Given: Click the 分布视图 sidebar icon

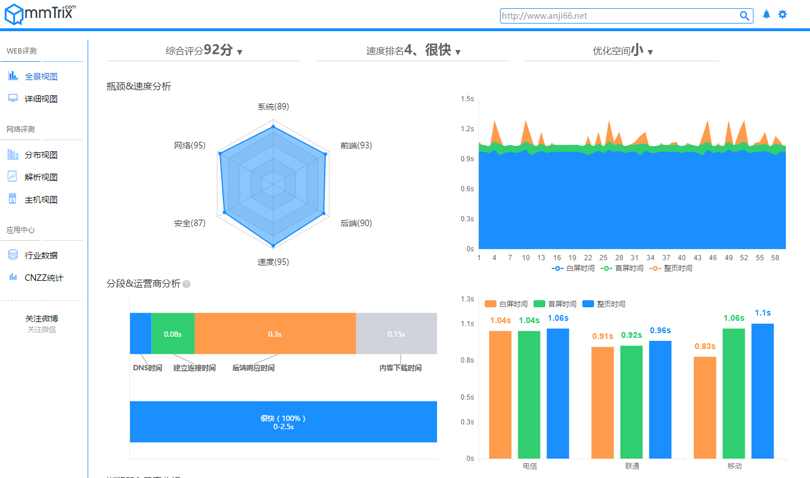Looking at the screenshot, I should click(13, 155).
